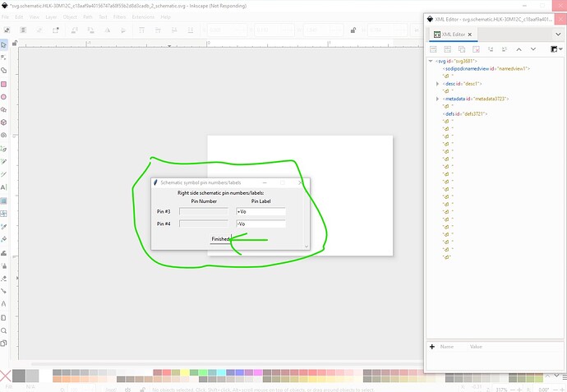This screenshot has width=567, height=392.
Task: Select the 3D Box tool
Action: pos(3,122)
